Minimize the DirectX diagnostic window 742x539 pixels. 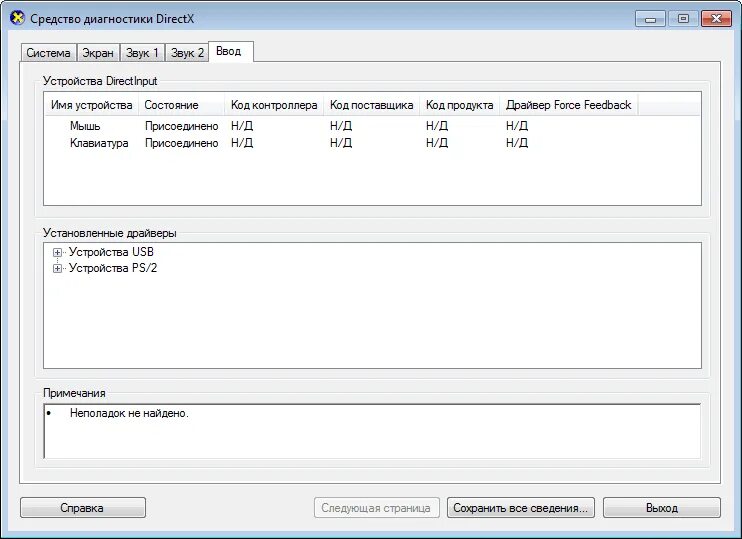click(x=651, y=19)
